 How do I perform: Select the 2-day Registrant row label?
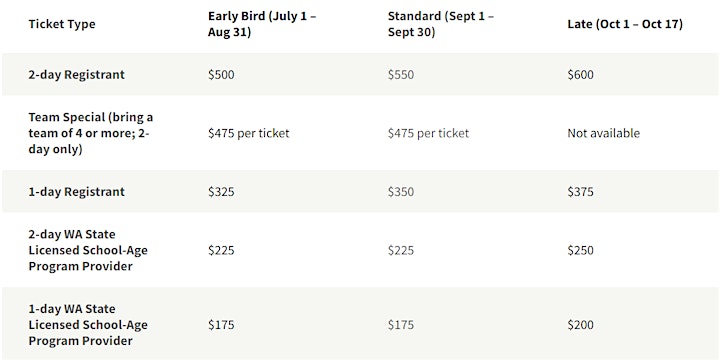tap(76, 74)
